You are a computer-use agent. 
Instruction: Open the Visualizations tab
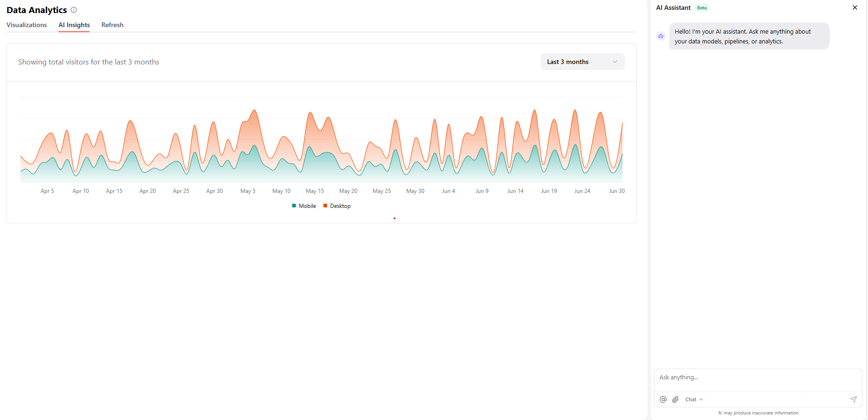(27, 25)
